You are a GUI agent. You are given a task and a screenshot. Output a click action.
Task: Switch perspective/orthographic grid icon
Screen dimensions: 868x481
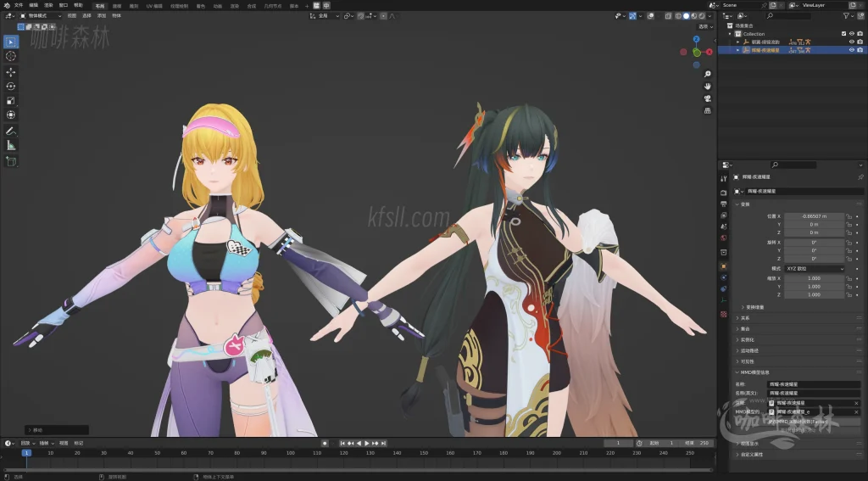708,110
